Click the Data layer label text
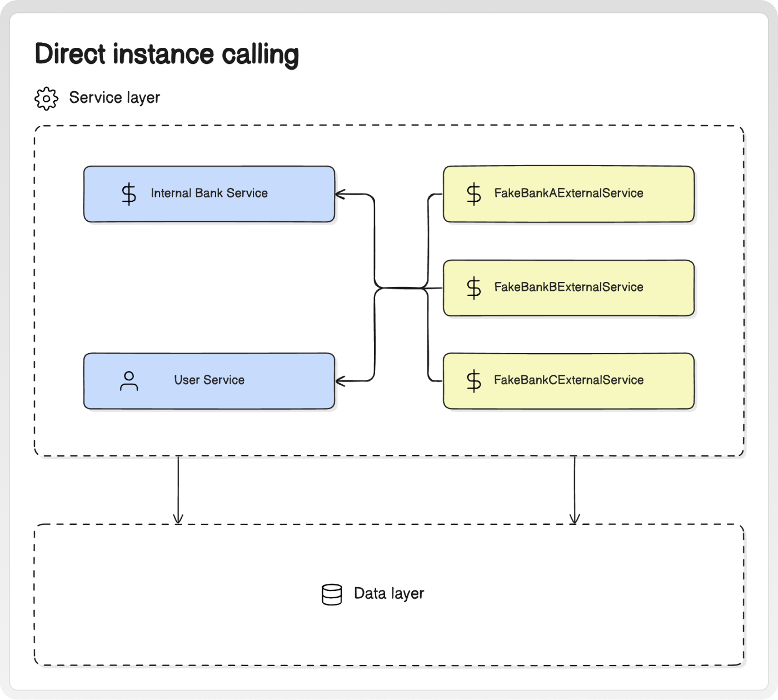The height and width of the screenshot is (700, 778). click(389, 593)
